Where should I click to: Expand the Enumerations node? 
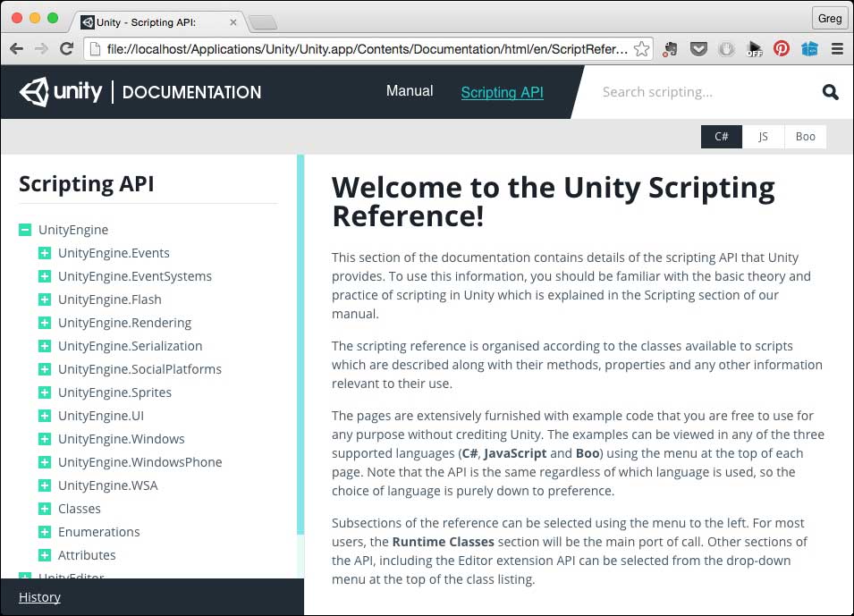tap(45, 532)
